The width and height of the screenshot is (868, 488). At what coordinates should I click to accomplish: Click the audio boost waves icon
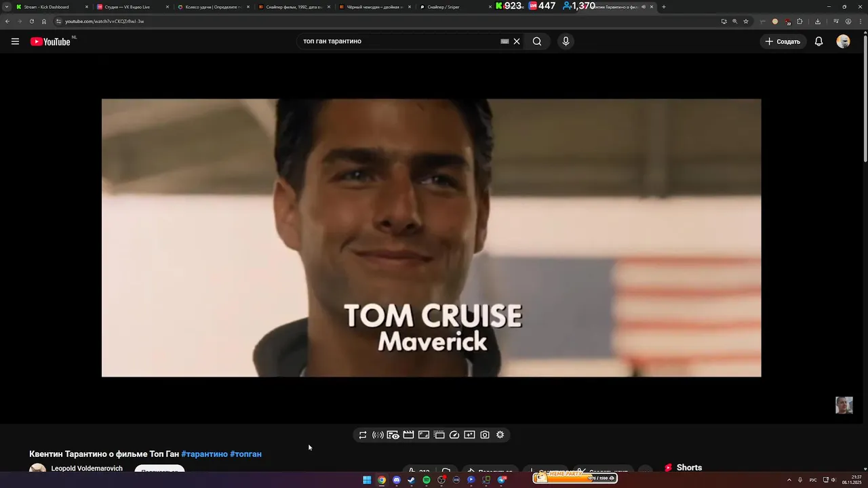[x=378, y=435]
